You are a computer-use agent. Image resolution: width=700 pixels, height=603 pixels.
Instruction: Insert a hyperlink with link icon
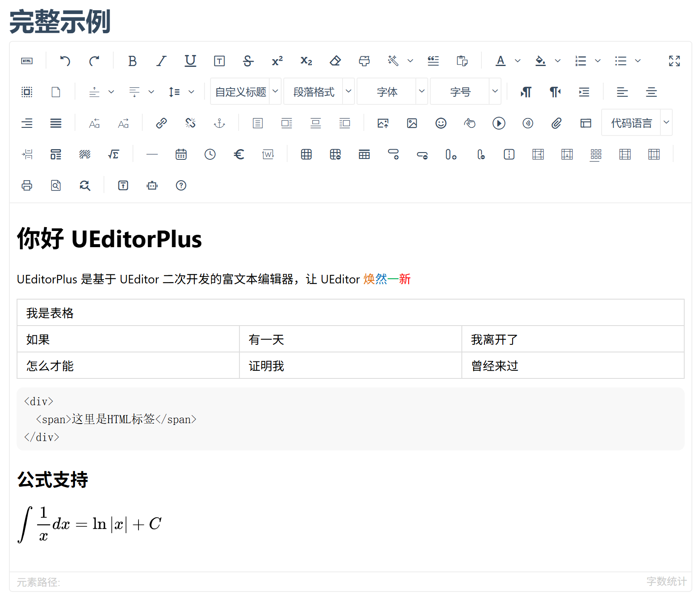pyautogui.click(x=161, y=123)
